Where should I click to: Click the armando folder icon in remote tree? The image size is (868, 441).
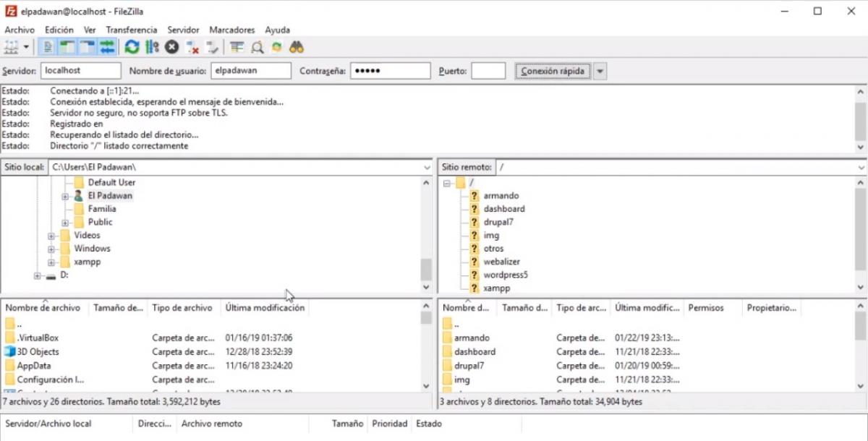click(x=475, y=196)
